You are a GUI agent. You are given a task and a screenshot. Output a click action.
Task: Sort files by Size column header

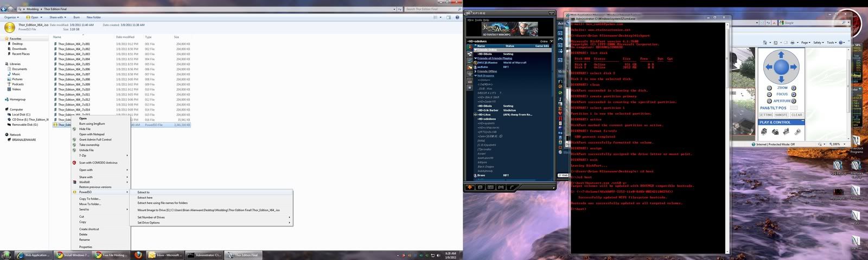pos(176,37)
